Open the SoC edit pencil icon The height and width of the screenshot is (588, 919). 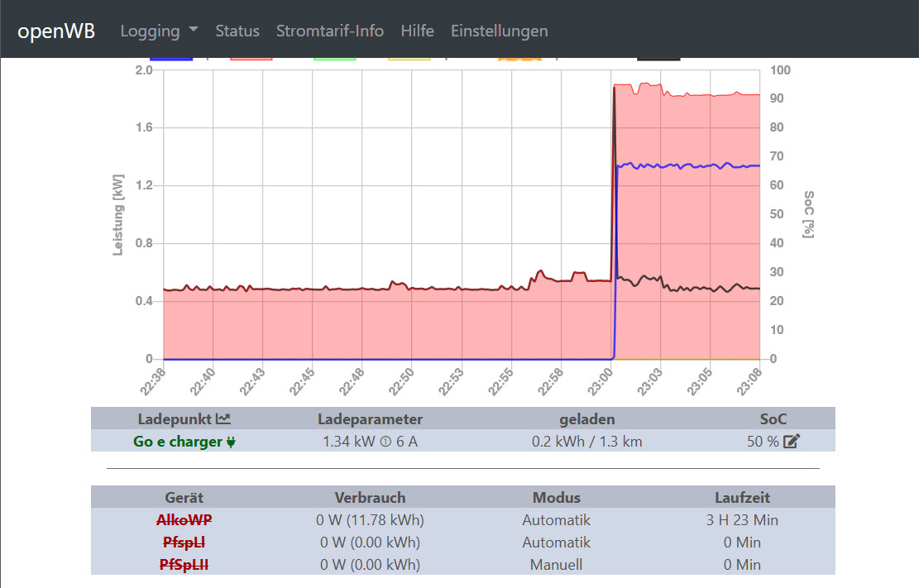click(792, 442)
